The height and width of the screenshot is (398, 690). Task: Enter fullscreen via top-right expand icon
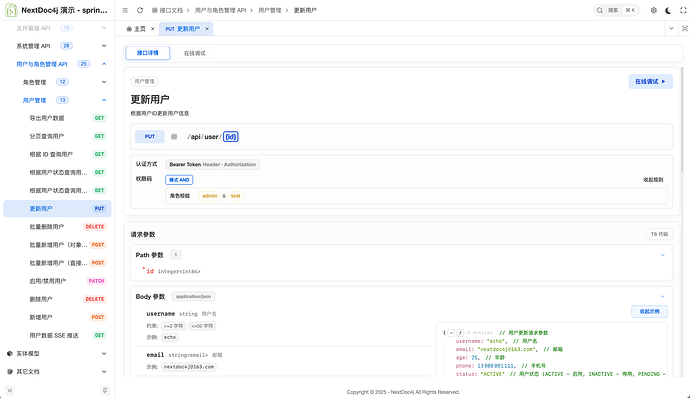(683, 10)
